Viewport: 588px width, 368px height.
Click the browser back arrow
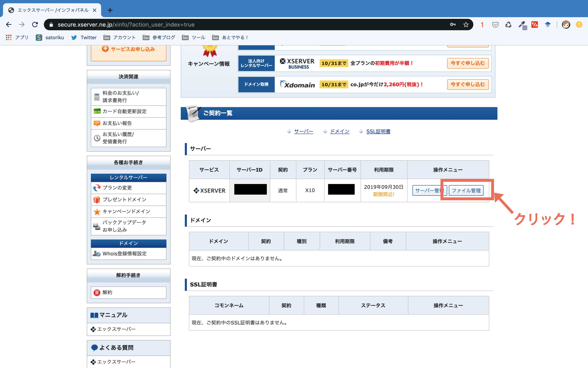[9, 25]
